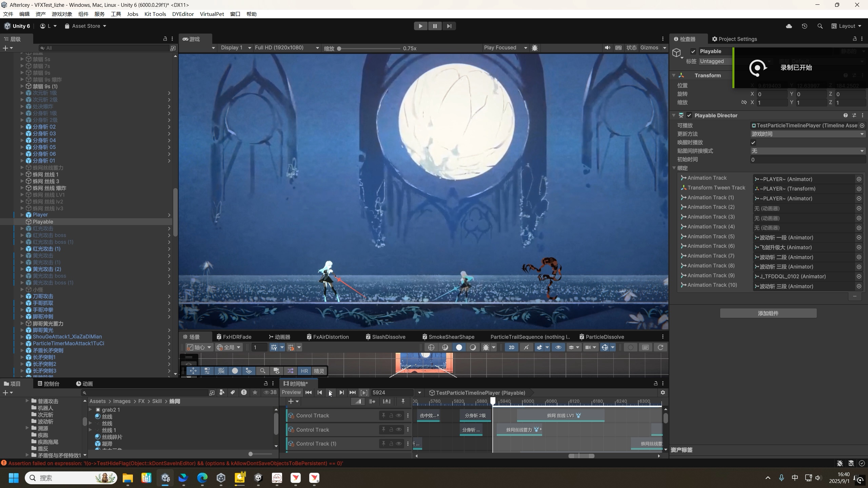
Task: Expand the Player object in hierarchy
Action: coord(22,215)
